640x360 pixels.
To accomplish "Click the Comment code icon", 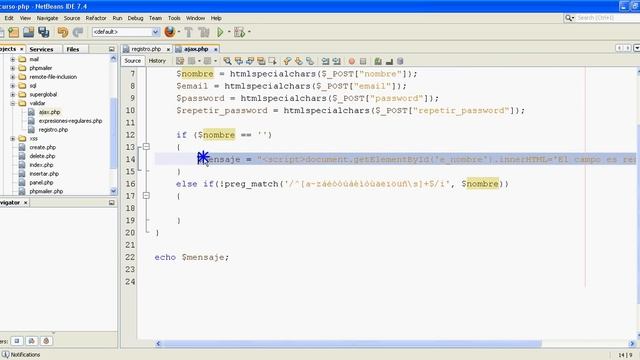I will click(x=378, y=61).
